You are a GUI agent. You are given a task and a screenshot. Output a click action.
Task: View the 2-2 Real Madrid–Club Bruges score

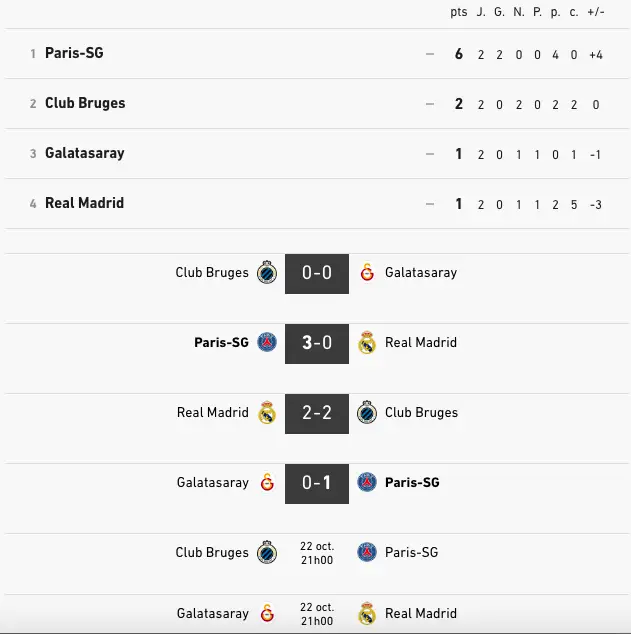317,413
